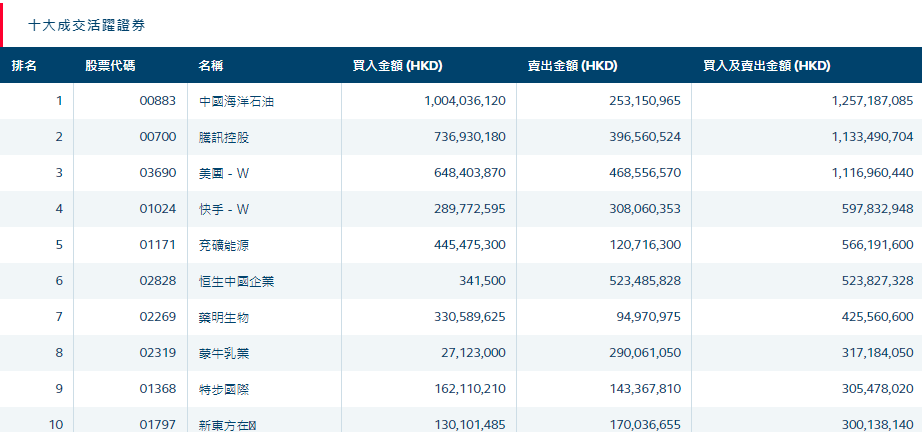Click rank number 10 in 排名 column
Viewport: 922px width, 432px height.
click(x=56, y=424)
